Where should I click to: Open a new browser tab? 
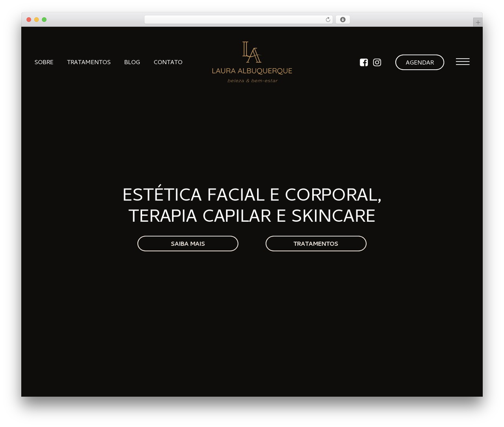[x=478, y=22]
